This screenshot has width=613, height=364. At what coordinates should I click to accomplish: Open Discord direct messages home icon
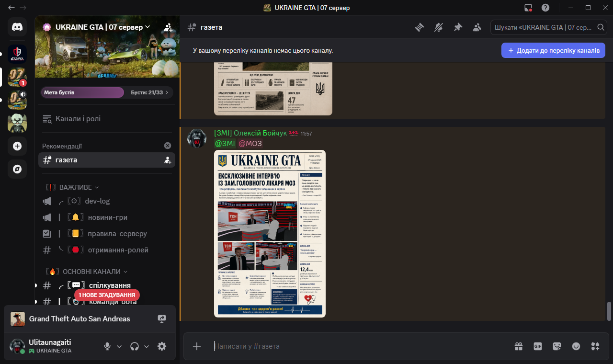click(17, 27)
